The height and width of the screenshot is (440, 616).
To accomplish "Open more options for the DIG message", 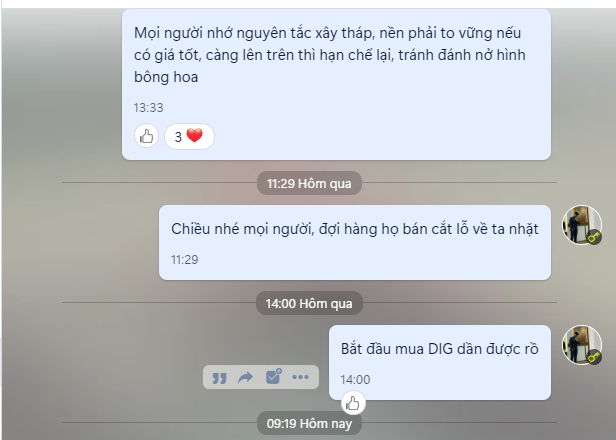I will tap(301, 378).
